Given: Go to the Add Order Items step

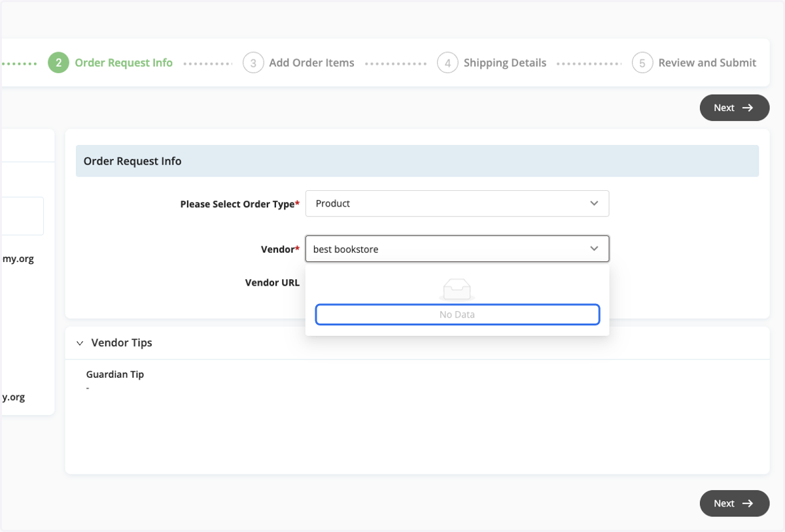Looking at the screenshot, I should click(x=311, y=63).
